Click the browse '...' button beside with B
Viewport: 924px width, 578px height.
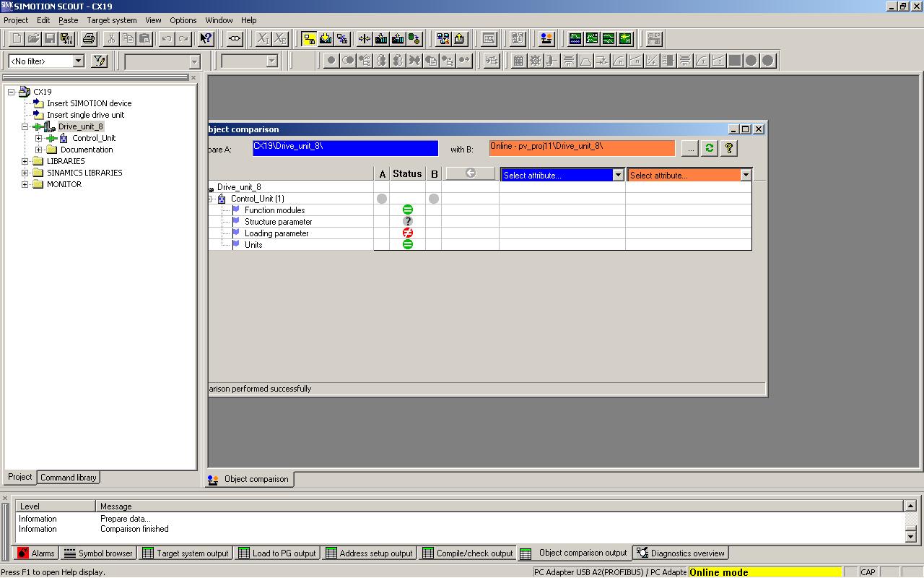(690, 148)
